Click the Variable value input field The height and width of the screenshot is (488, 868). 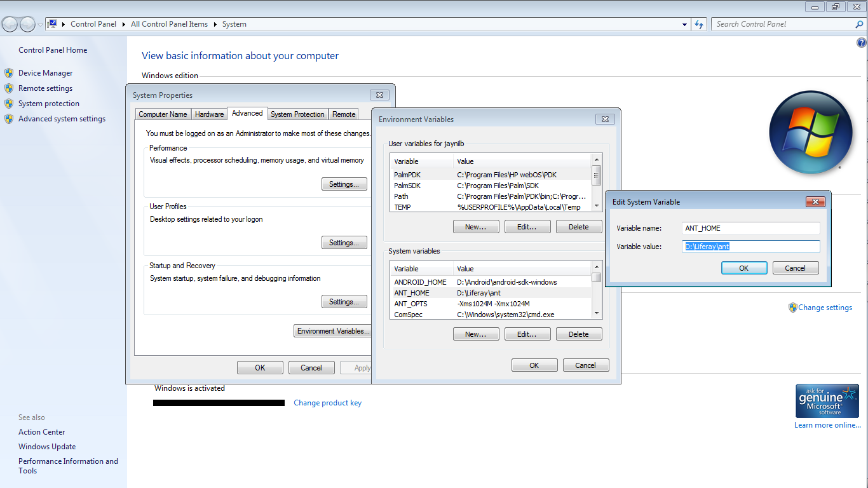(x=751, y=247)
